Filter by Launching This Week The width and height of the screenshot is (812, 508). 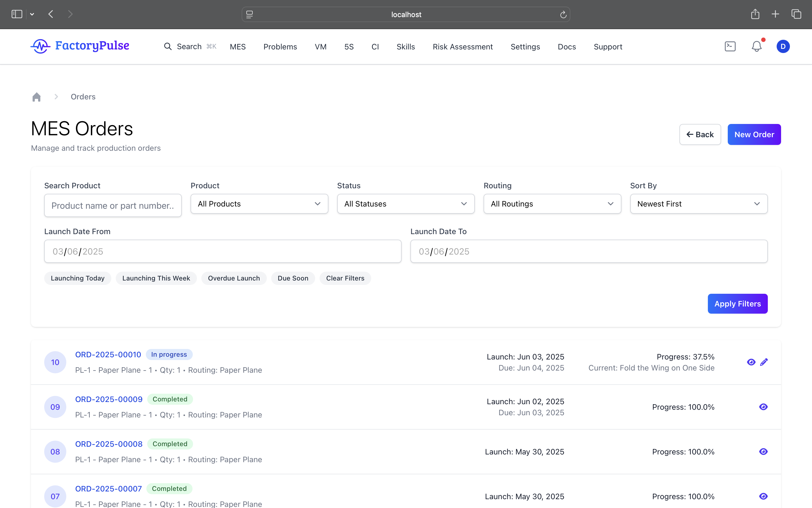coord(156,278)
